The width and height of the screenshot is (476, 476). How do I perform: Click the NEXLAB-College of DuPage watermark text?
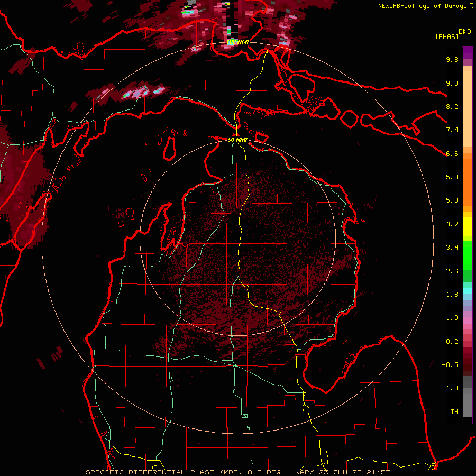pyautogui.click(x=423, y=6)
